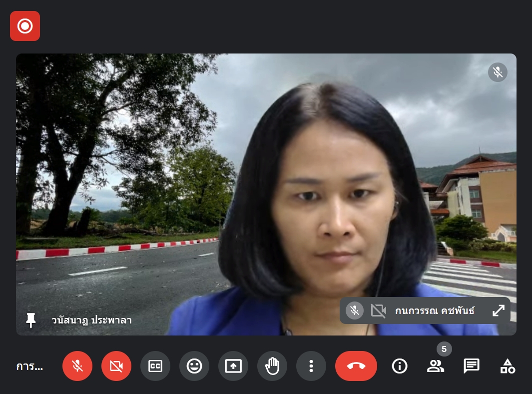The width and height of the screenshot is (532, 394).
Task: Raise your hand
Action: coord(272,366)
